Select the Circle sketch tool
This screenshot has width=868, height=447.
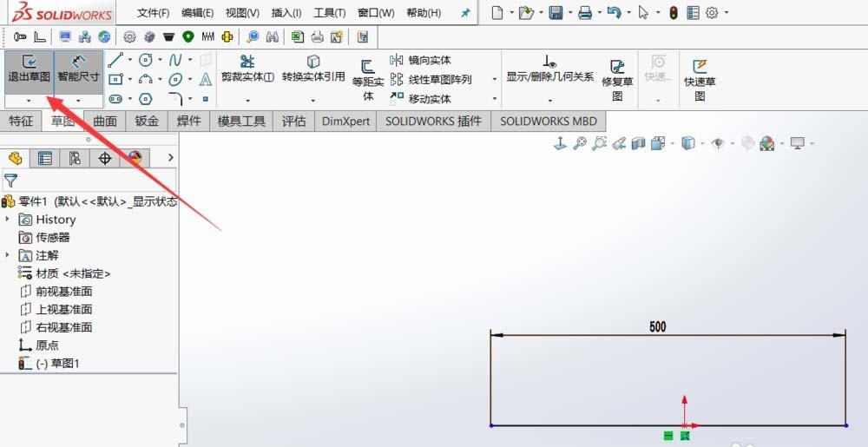146,60
